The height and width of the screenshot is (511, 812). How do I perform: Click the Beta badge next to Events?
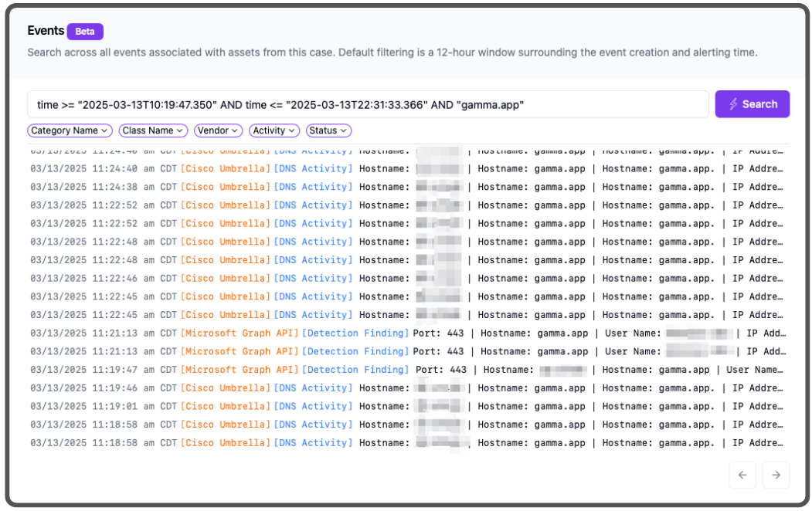coord(85,32)
